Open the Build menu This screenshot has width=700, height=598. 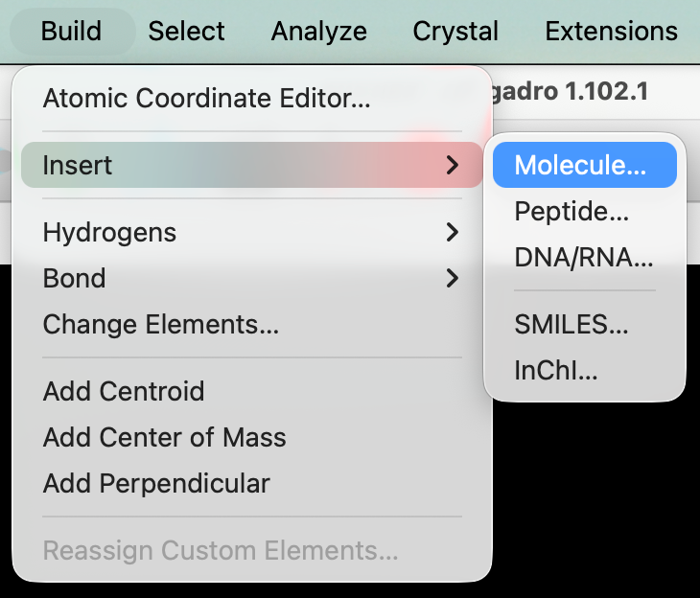point(71,31)
